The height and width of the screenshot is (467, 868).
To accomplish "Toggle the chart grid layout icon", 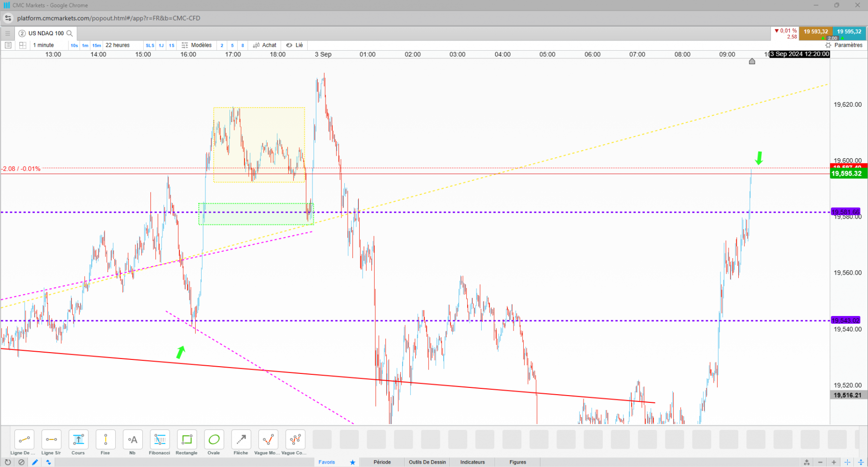I will click(x=23, y=45).
